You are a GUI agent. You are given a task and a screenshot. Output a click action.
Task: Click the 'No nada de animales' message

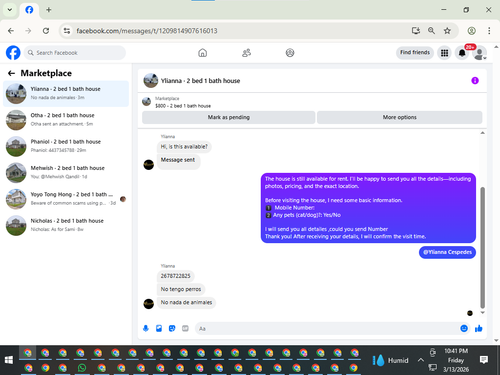point(186,302)
